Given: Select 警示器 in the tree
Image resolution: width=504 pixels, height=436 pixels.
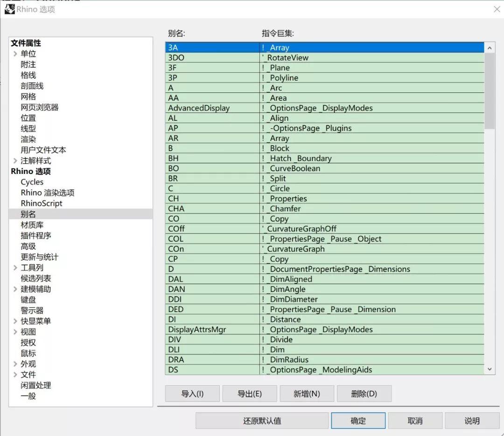Looking at the screenshot, I should click(32, 311).
